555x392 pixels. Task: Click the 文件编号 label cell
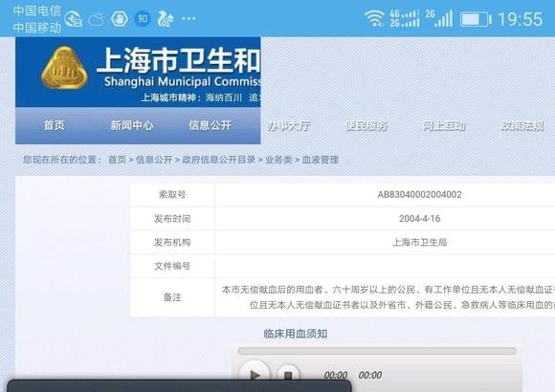[x=172, y=266]
